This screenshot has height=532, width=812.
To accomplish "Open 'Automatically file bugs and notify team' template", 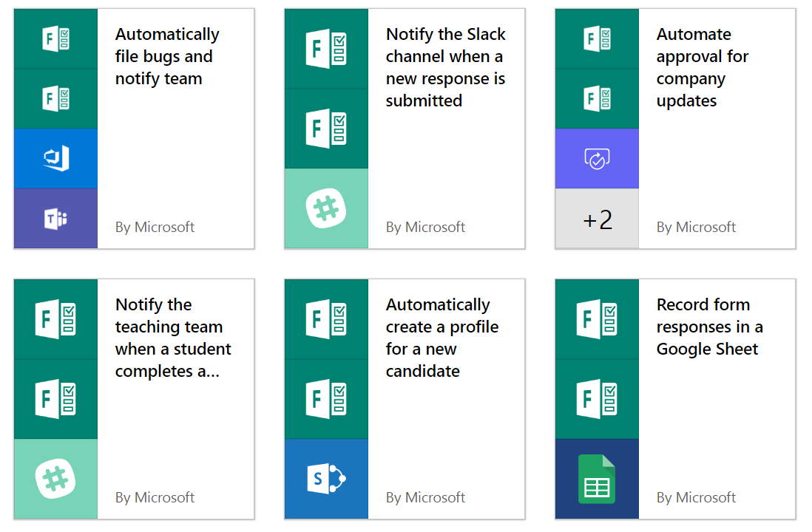I will (167, 56).
